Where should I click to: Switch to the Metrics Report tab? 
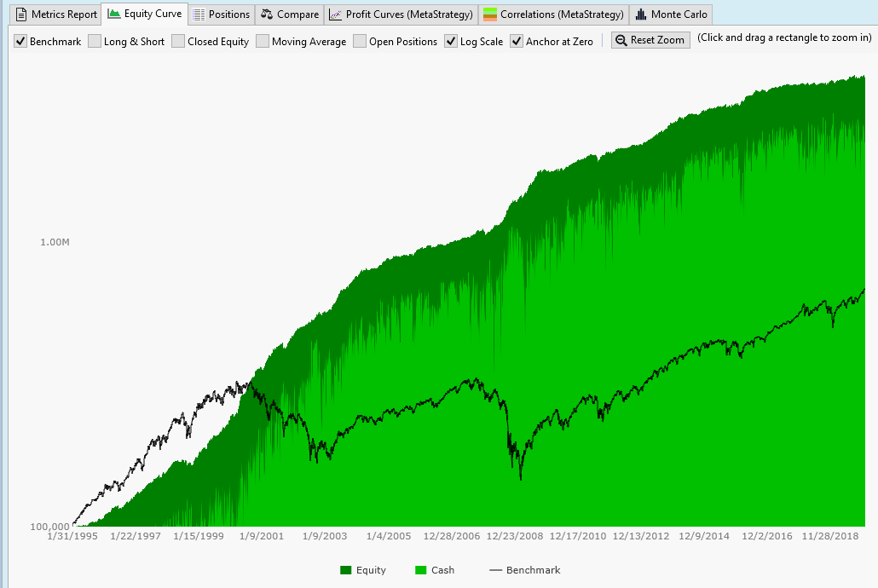[56, 14]
